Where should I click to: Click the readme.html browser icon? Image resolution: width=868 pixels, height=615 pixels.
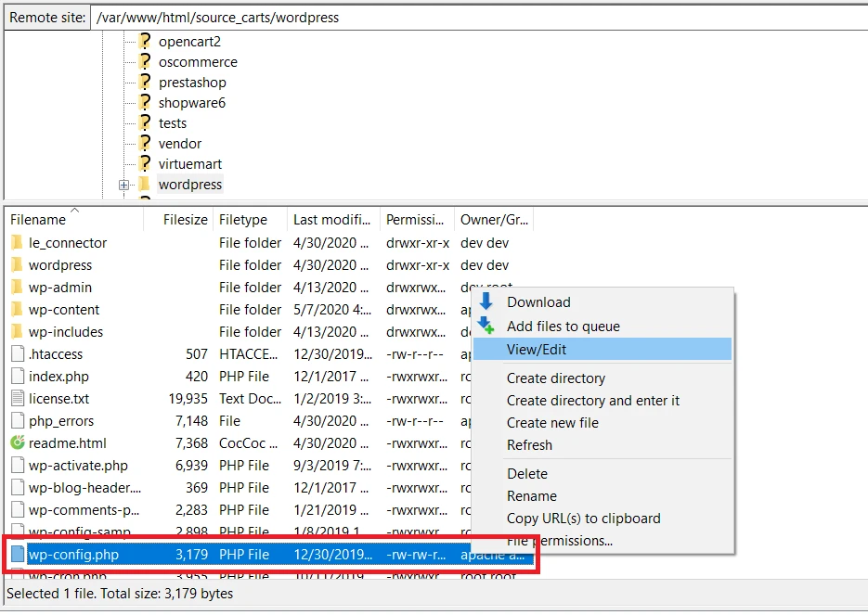click(18, 442)
